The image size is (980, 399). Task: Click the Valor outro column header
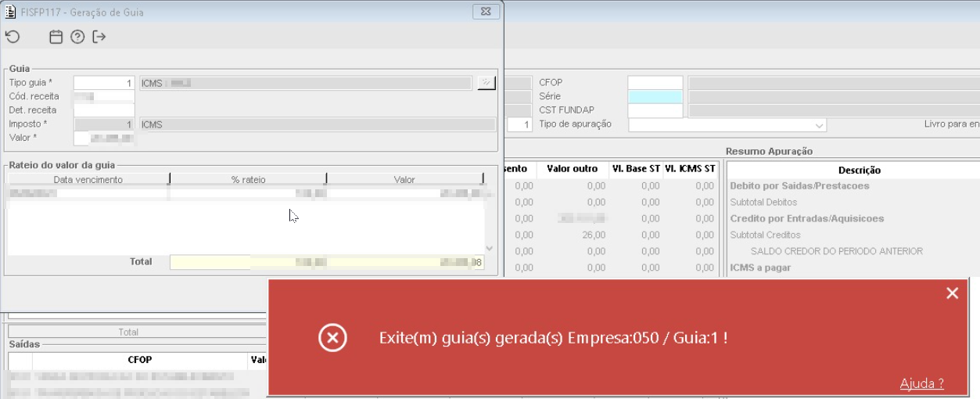coord(572,169)
